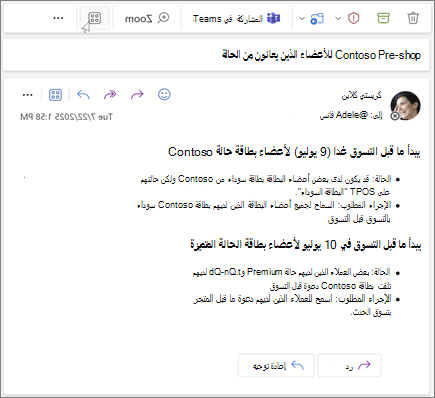This screenshot has width=435, height=398.
Task: Click the heading mentioning 10 يوليو
Action: [x=305, y=245]
